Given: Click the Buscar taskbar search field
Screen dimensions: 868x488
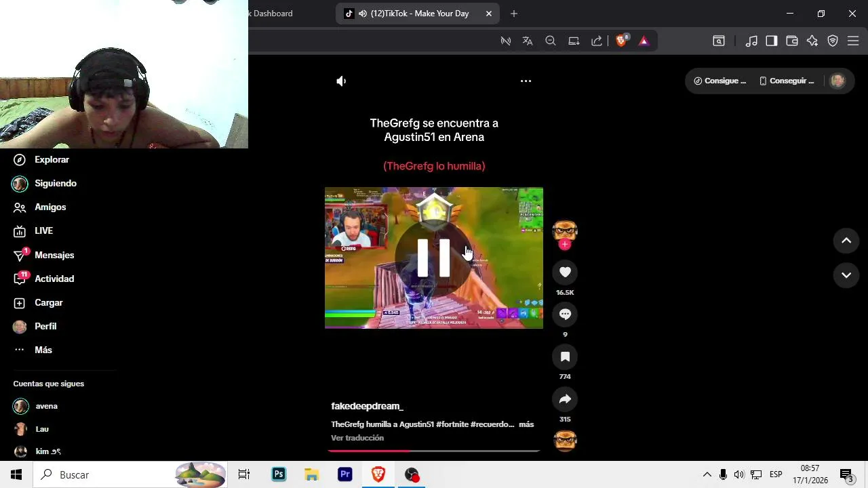Looking at the screenshot, I should pos(130,474).
